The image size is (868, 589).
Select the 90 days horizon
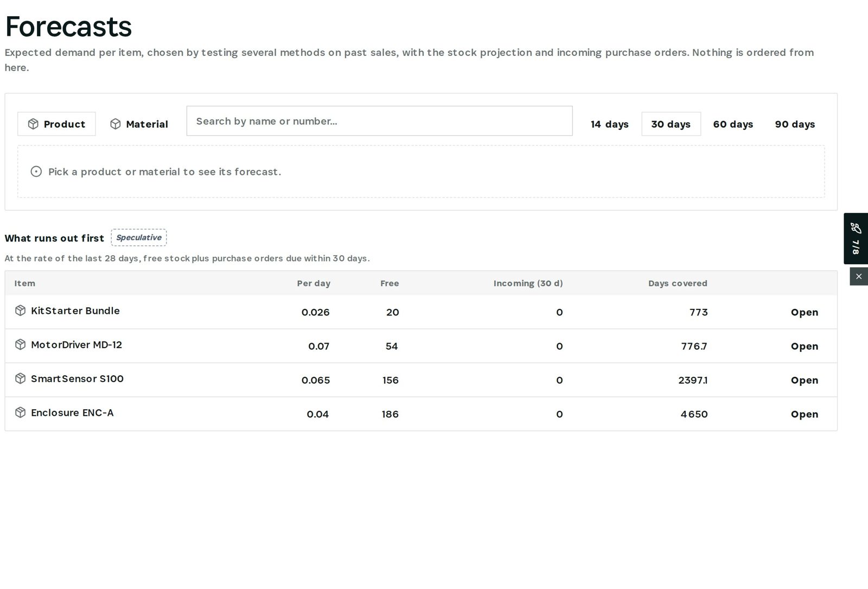coord(795,124)
